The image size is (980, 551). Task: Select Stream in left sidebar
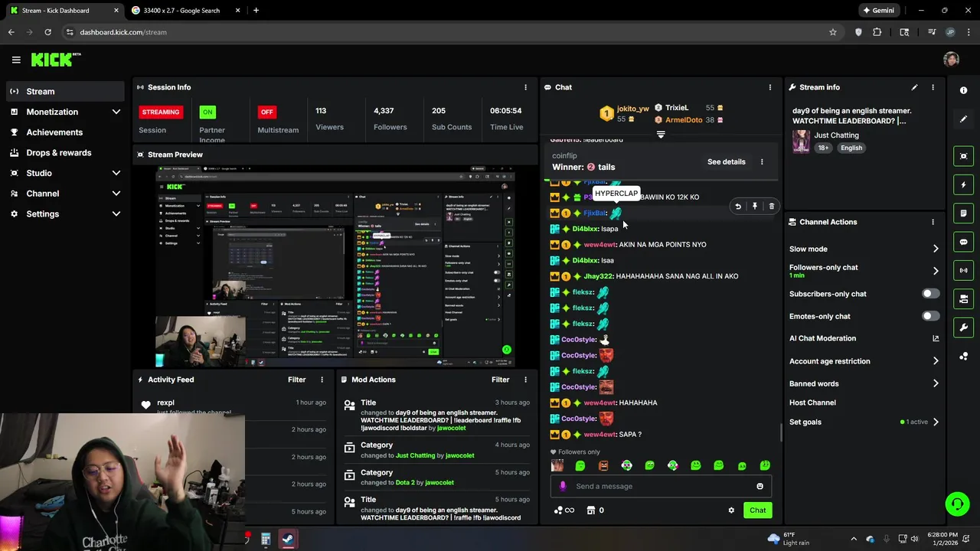point(65,91)
